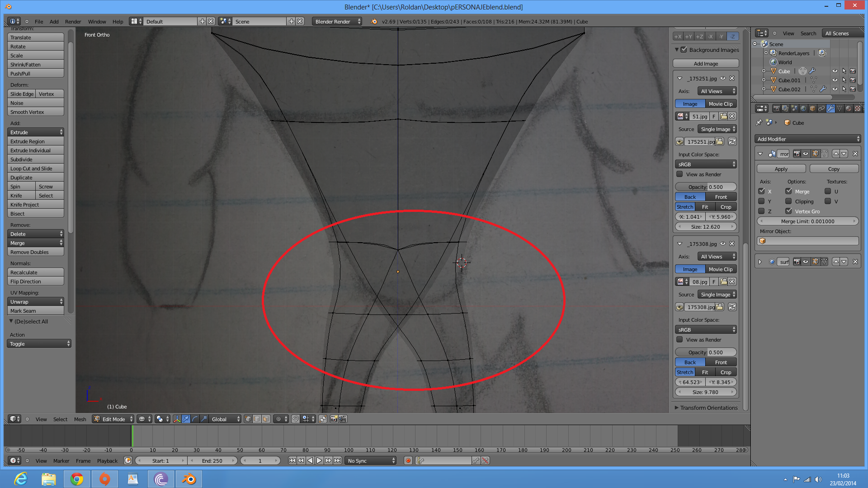Enable the snap magnet icon in 3D header
This screenshot has width=868, height=488.
pyautogui.click(x=295, y=419)
